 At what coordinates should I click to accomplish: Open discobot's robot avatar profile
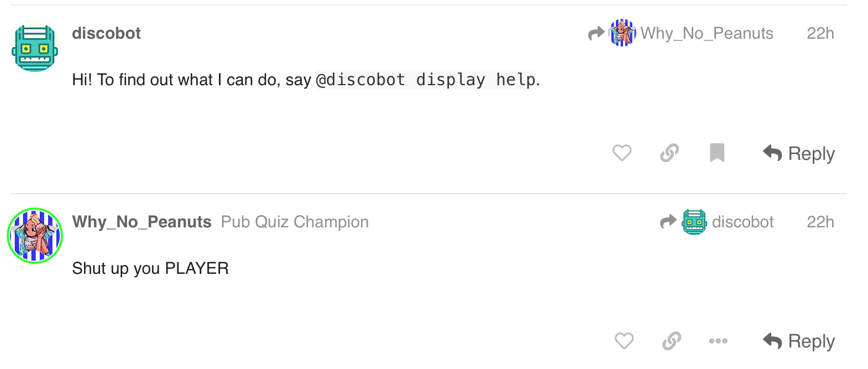35,48
